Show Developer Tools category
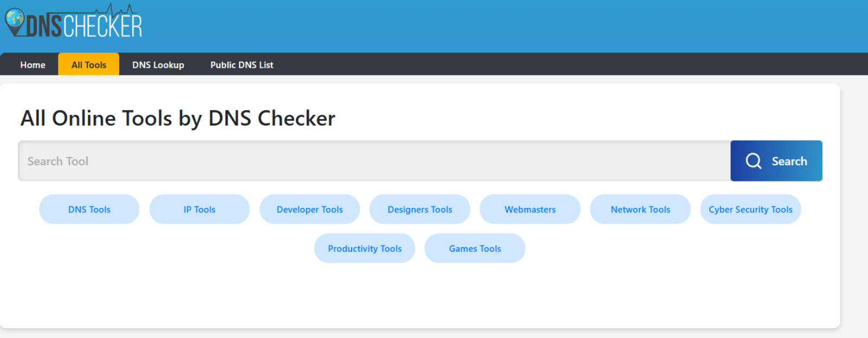 310,210
